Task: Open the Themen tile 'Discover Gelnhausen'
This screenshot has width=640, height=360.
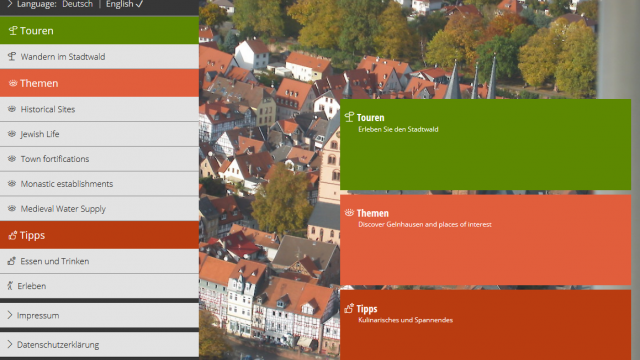Action: pyautogui.click(x=485, y=240)
